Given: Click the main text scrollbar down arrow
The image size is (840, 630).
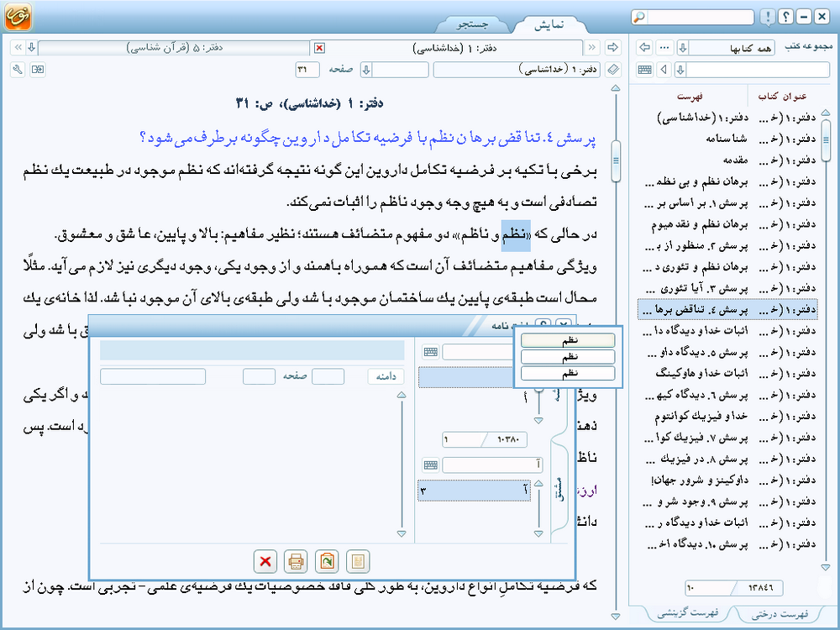Looking at the screenshot, I should (616, 617).
